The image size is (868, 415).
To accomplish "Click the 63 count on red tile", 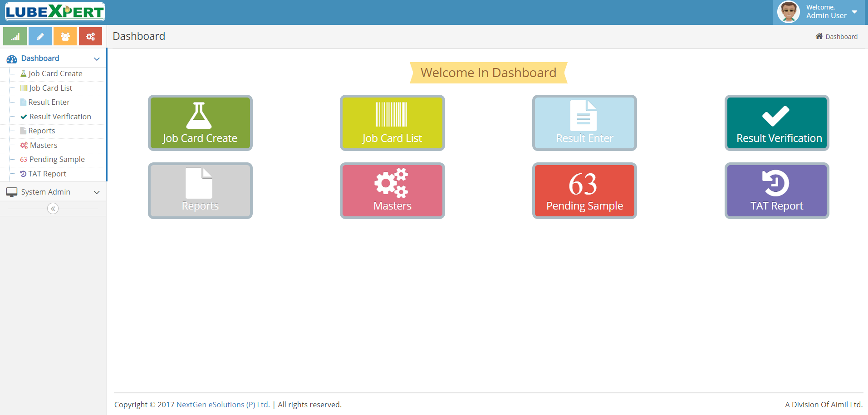I will tap(583, 184).
